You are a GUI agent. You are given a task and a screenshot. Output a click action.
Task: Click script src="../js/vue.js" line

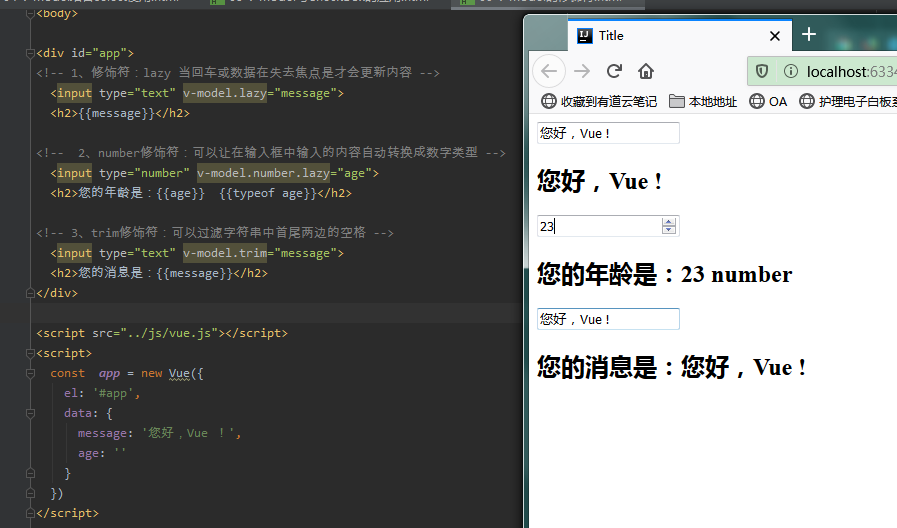point(162,333)
